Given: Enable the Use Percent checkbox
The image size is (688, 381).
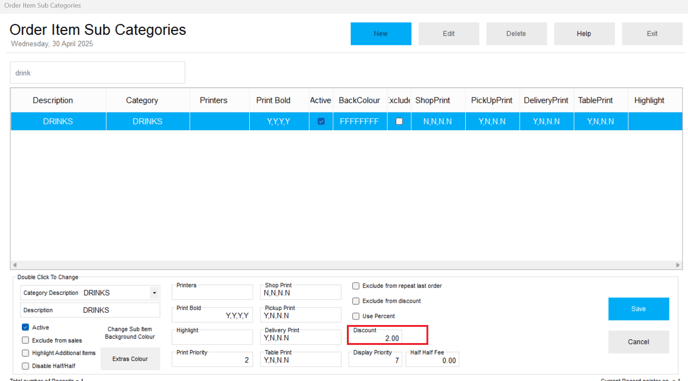Looking at the screenshot, I should [x=356, y=316].
